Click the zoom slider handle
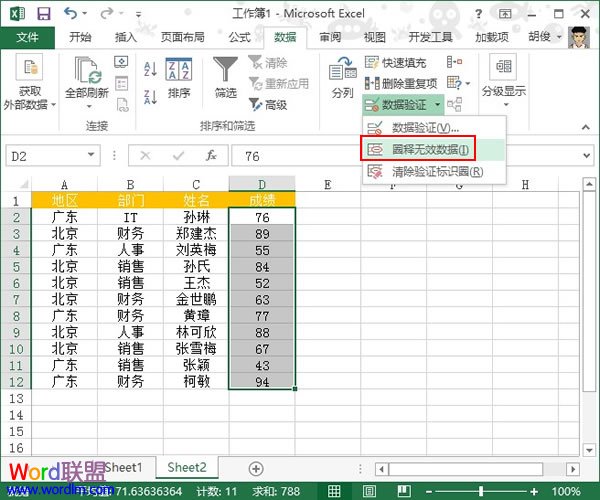The width and height of the screenshot is (600, 500). tap(481, 491)
